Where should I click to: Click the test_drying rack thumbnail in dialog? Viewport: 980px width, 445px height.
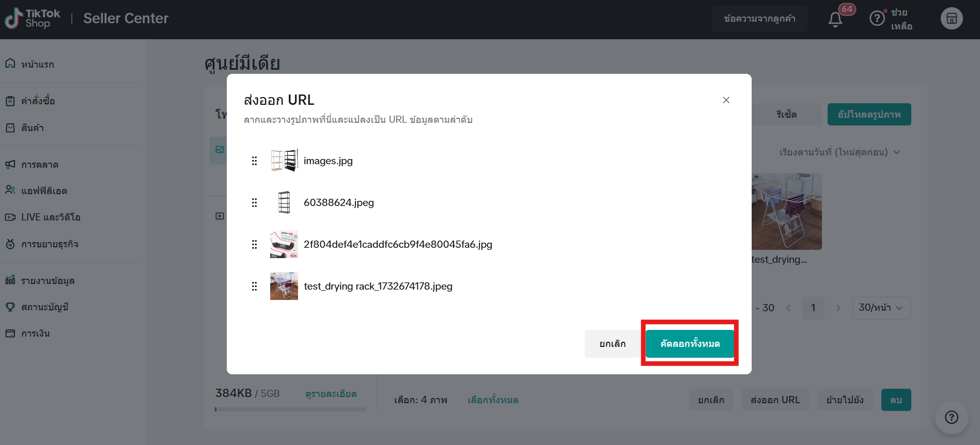284,286
